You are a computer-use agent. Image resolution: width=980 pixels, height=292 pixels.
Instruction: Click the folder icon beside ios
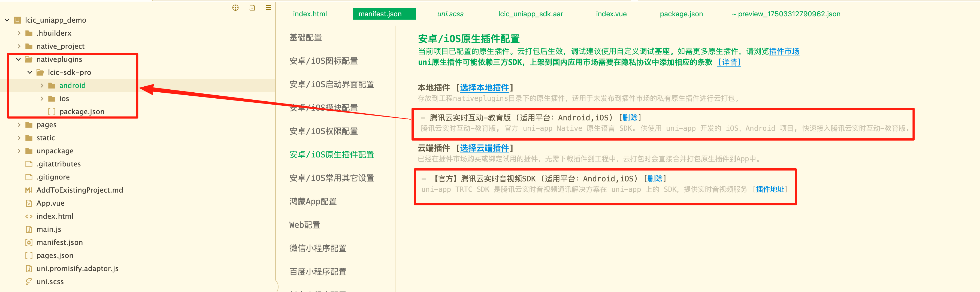click(52, 99)
